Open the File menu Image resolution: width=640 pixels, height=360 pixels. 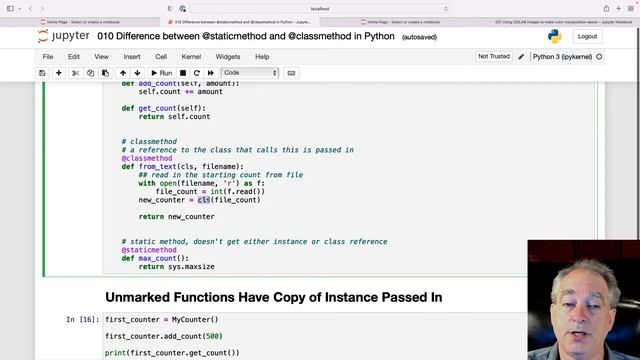pyautogui.click(x=48, y=57)
